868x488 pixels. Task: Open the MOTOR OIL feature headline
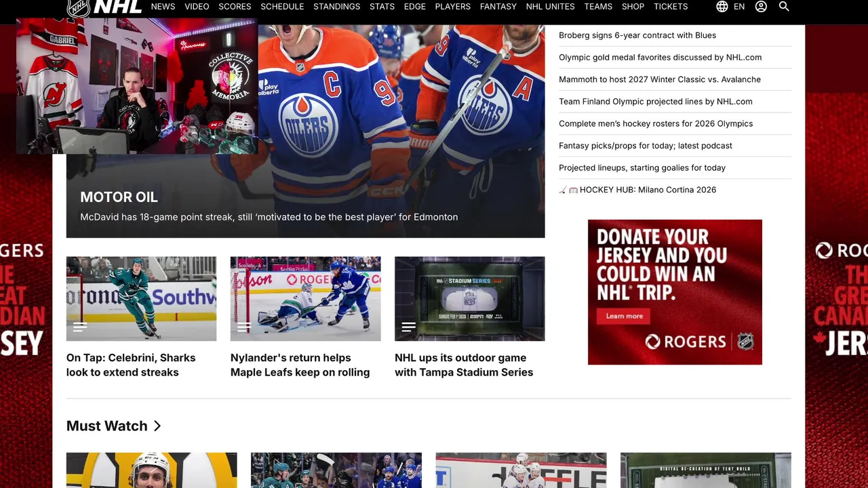119,197
